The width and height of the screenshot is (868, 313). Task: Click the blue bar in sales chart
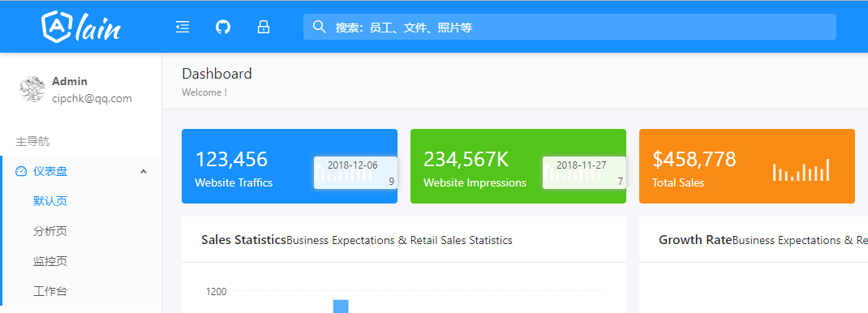click(341, 307)
